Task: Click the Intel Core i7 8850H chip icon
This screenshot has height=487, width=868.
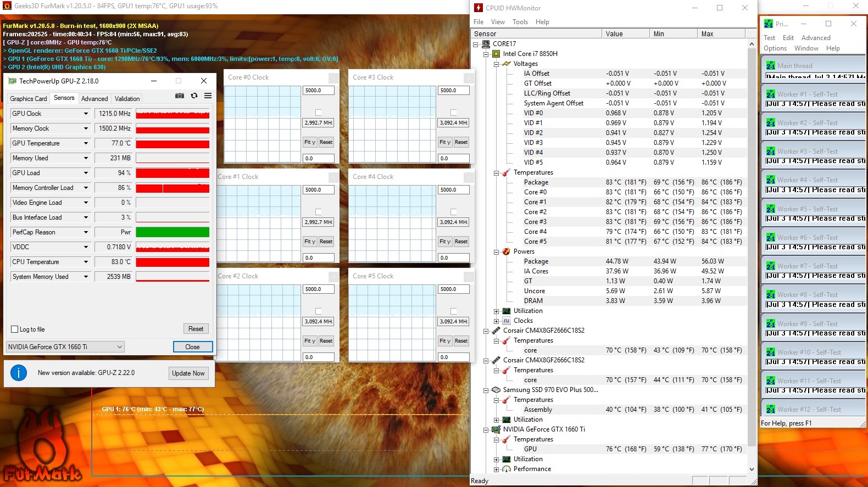Action: pyautogui.click(x=496, y=54)
